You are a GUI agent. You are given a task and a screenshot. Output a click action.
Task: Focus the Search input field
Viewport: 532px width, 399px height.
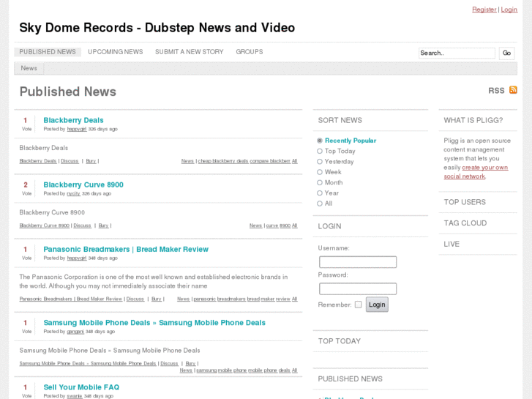pyautogui.click(x=457, y=53)
